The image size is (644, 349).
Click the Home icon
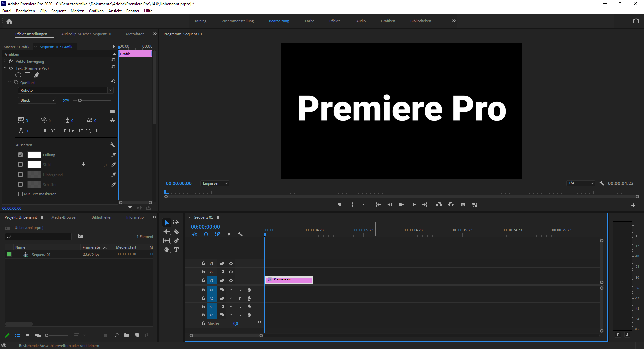coord(9,21)
